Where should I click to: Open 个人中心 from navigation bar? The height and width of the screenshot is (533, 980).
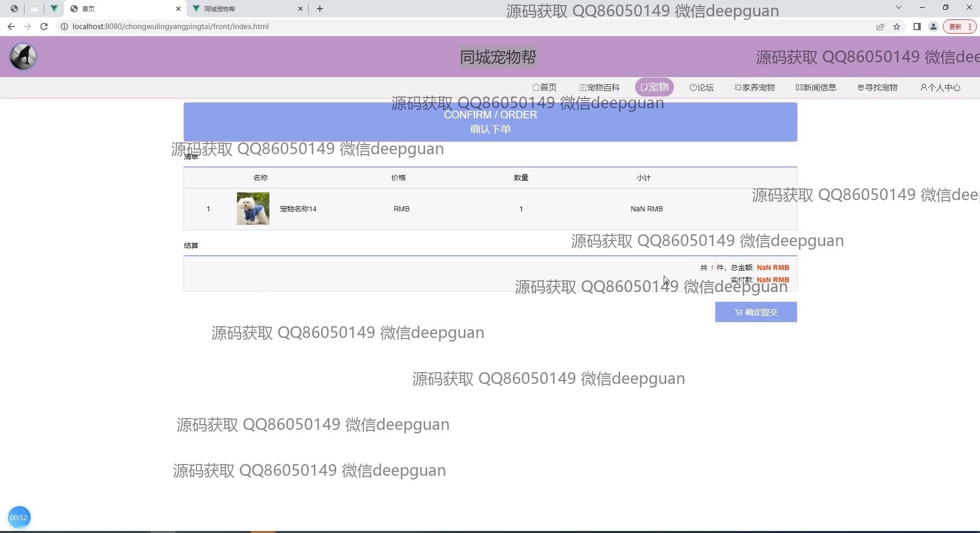[940, 87]
